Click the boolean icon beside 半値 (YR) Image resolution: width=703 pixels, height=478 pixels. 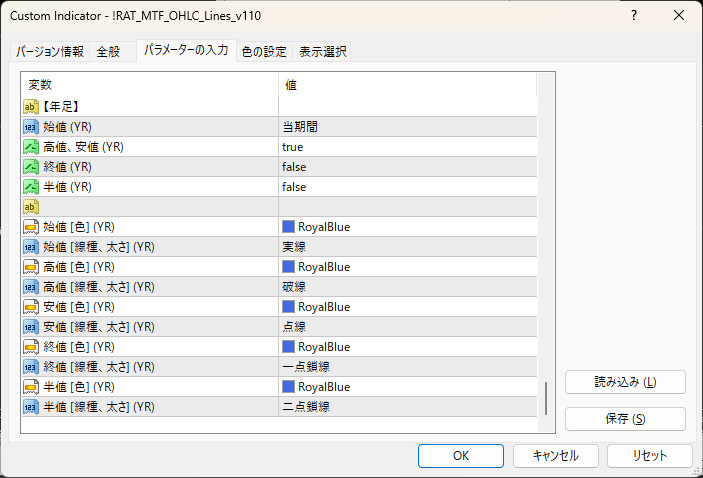pos(31,187)
